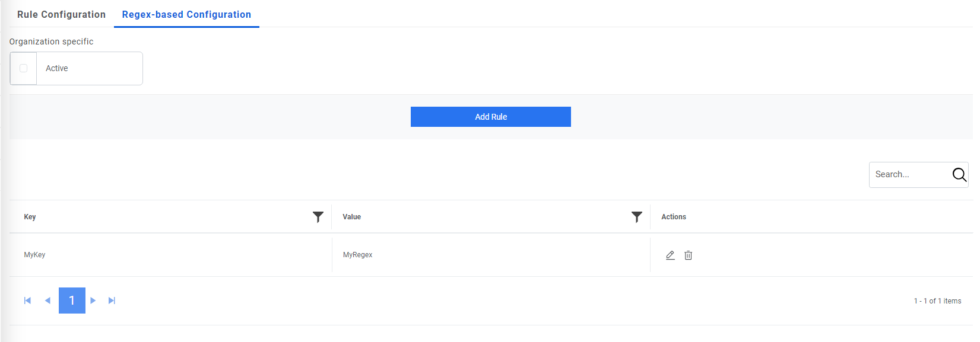Select the Regex-based Configuration tab
980x342 pixels.
point(186,14)
